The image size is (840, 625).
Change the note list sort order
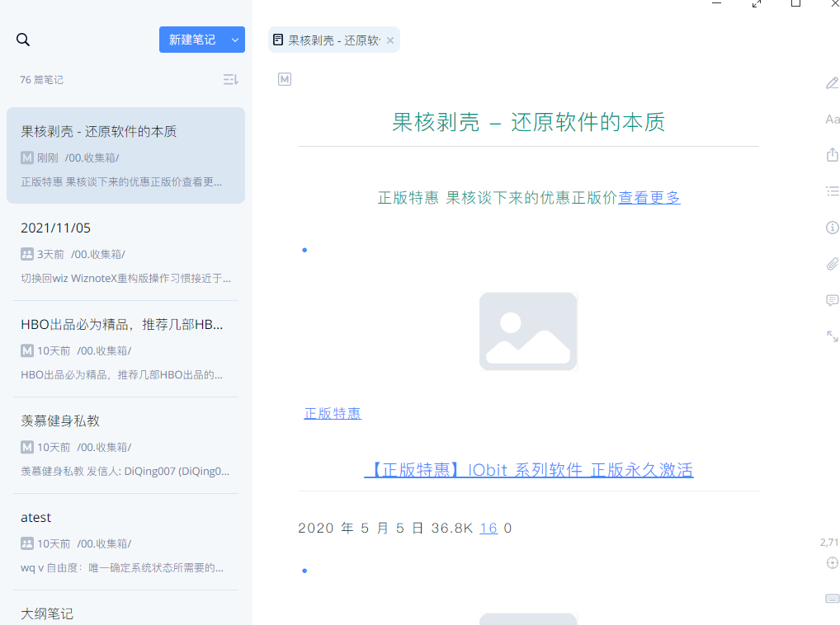tap(230, 79)
